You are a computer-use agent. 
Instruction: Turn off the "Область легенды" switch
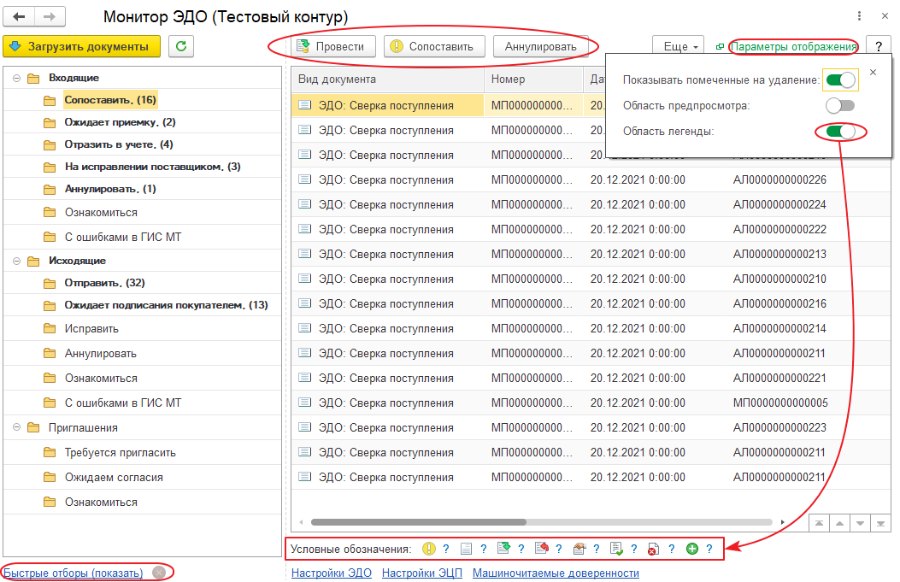tap(840, 131)
